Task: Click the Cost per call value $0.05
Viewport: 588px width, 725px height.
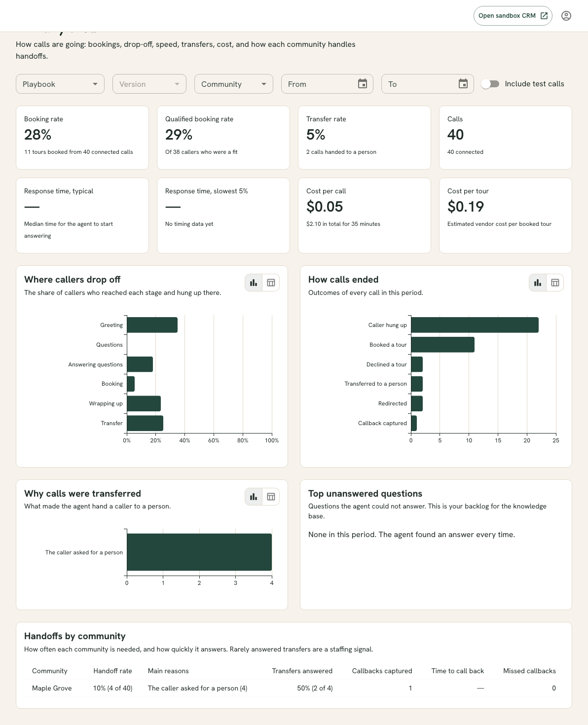Action: pyautogui.click(x=325, y=207)
